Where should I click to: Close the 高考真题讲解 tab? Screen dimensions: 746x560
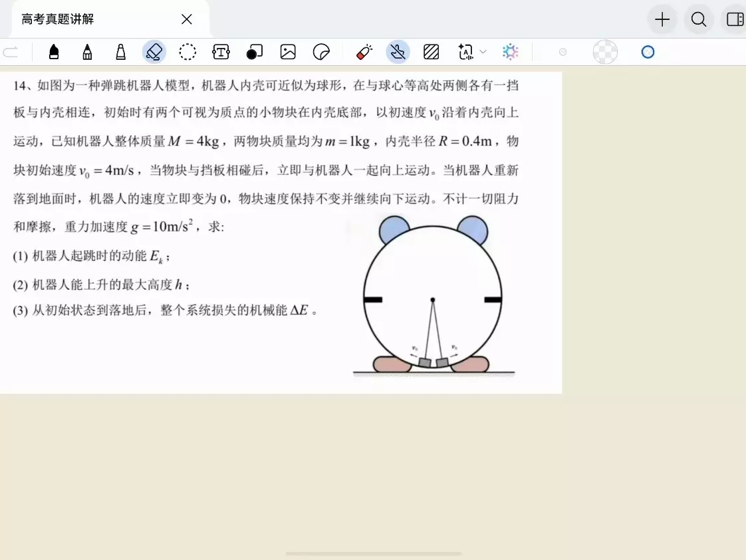pos(186,19)
